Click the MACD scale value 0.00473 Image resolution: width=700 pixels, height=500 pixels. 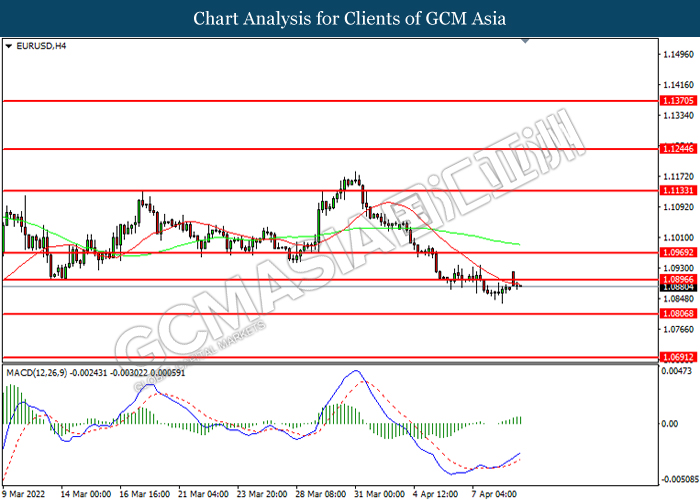tap(676, 371)
